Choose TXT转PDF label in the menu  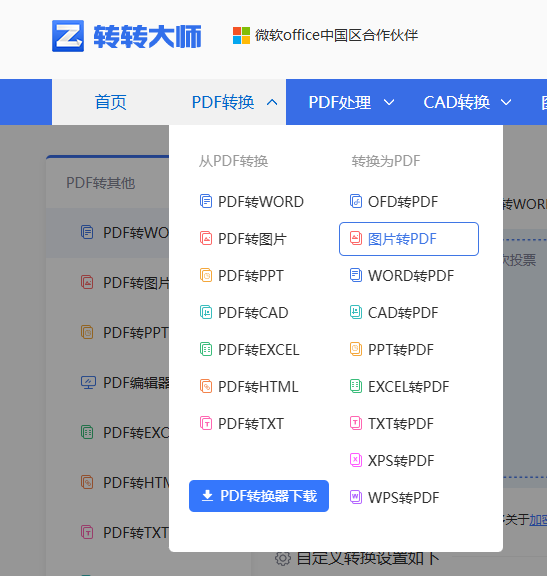(401, 424)
